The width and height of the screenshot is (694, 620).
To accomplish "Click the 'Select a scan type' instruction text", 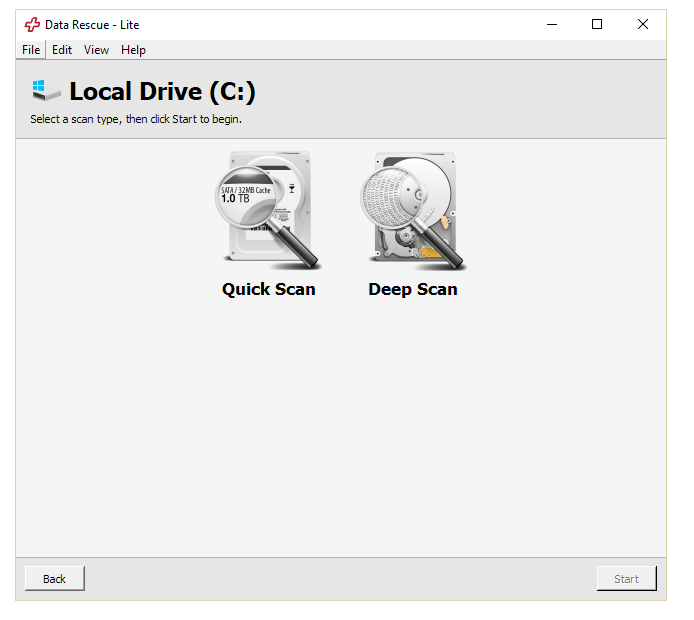I will tap(136, 119).
